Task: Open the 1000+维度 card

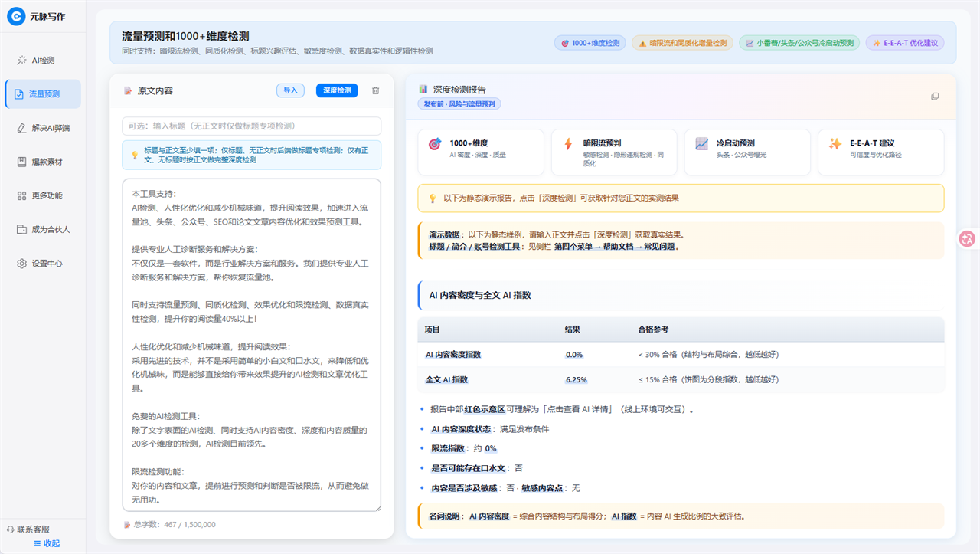Action: pyautogui.click(x=481, y=152)
